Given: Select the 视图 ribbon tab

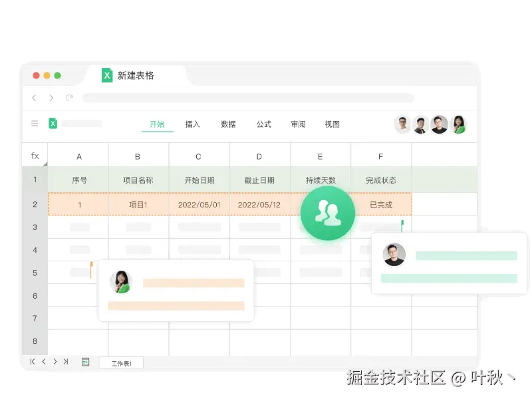Looking at the screenshot, I should [x=331, y=124].
